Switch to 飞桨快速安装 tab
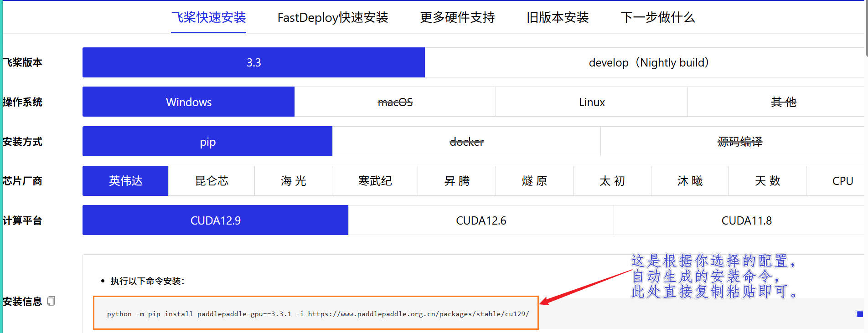 point(208,17)
